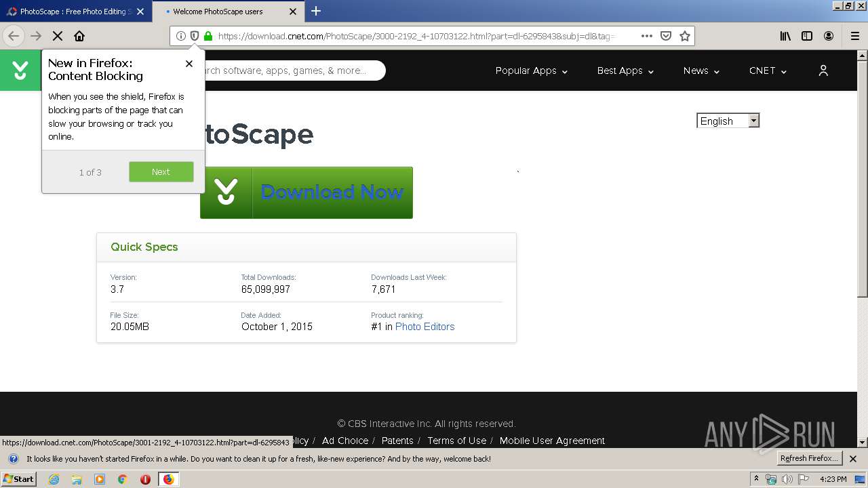Open the Firefox hamburger menu
This screenshot has height=488, width=868.
[x=855, y=36]
